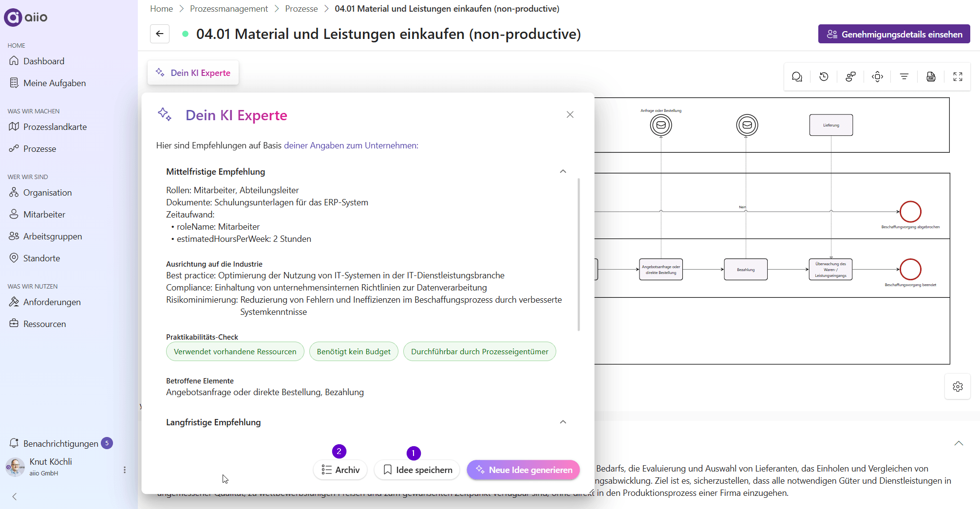This screenshot has width=980, height=509.
Task: Click Home breadcrumb
Action: 161,9
